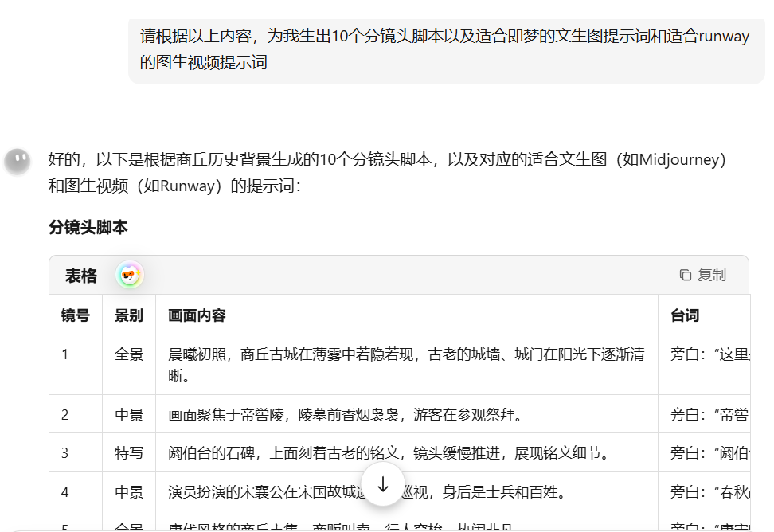This screenshot has height=532, width=774.
Task: Click the shot number 3 cell
Action: (65, 453)
